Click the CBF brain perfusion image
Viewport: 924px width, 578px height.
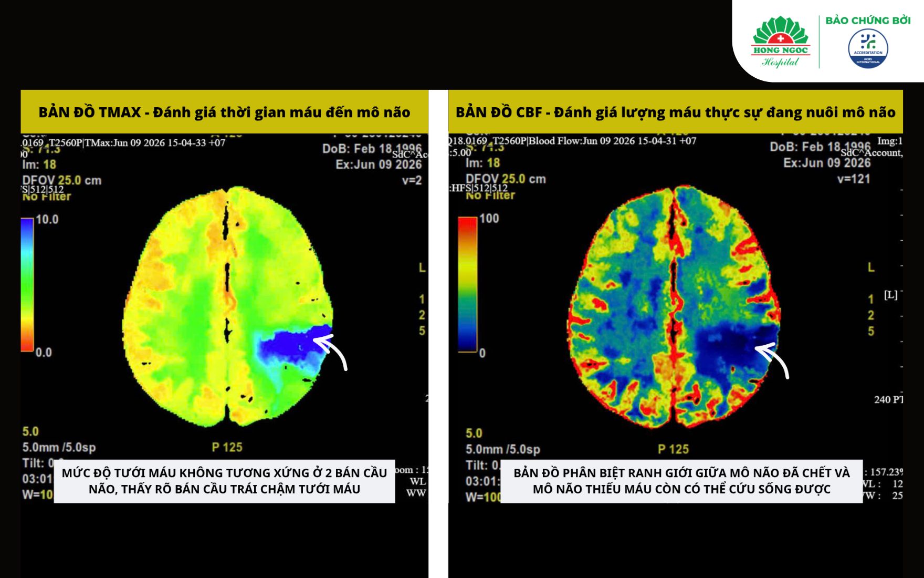click(674, 306)
